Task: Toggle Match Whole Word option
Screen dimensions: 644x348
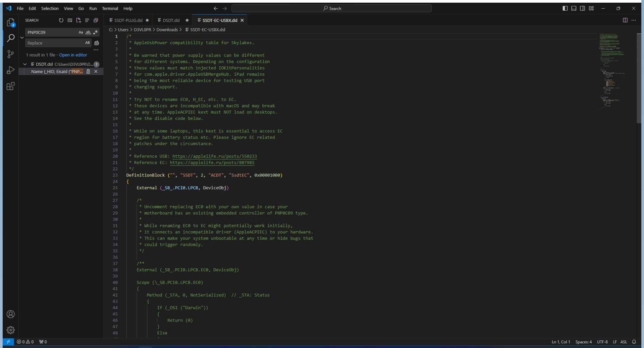Action: pos(88,32)
